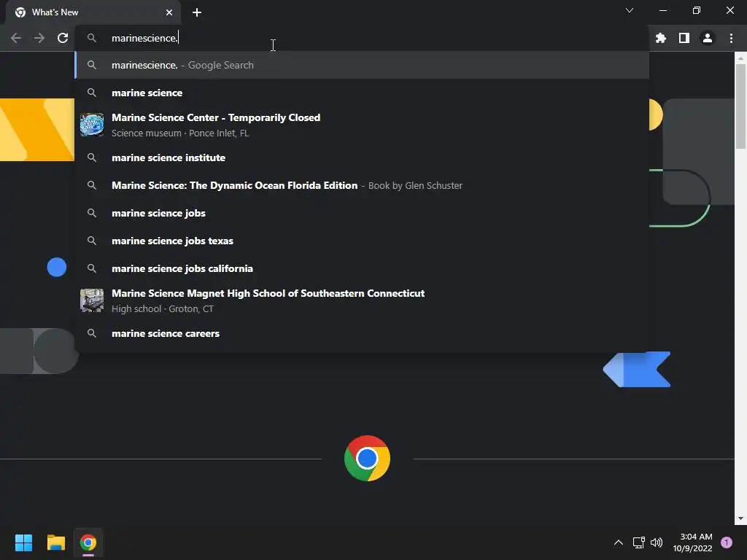
Task: Click the address bar text field
Action: click(362, 38)
